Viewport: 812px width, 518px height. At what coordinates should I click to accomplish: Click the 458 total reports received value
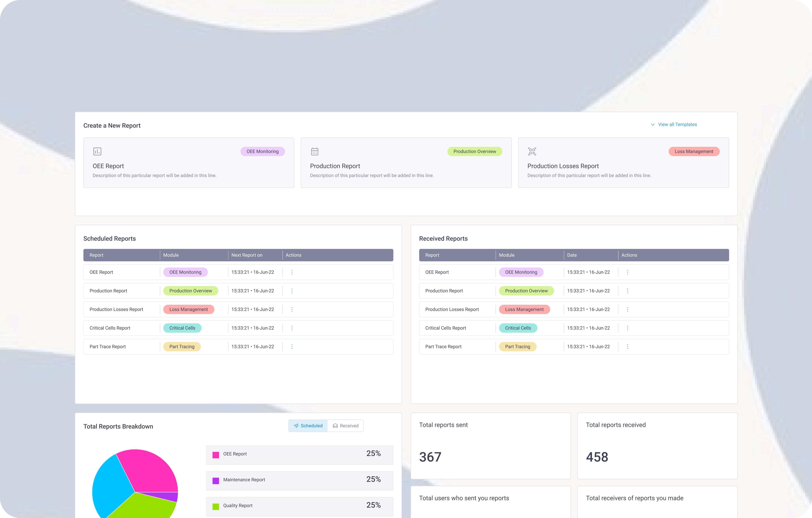pos(597,457)
